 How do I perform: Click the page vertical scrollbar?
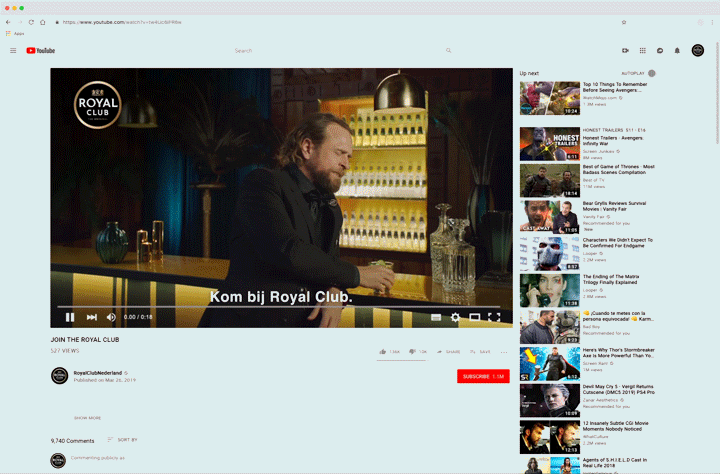pos(717,94)
